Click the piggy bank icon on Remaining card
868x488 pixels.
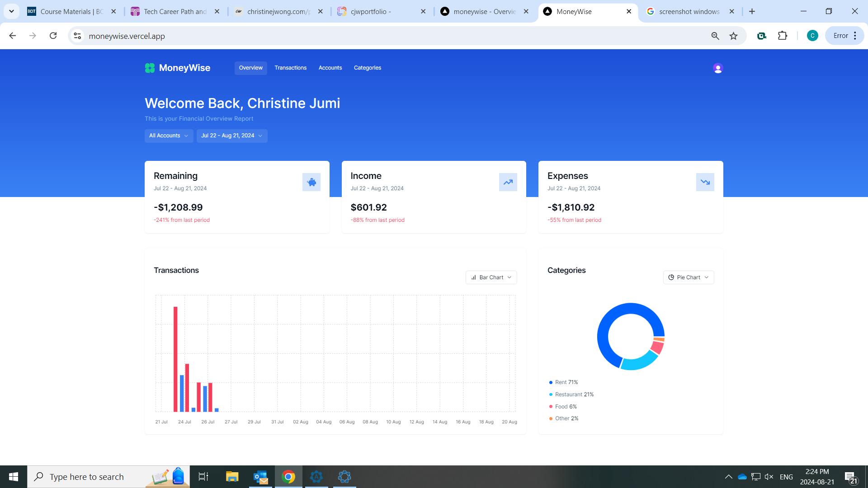[311, 182]
